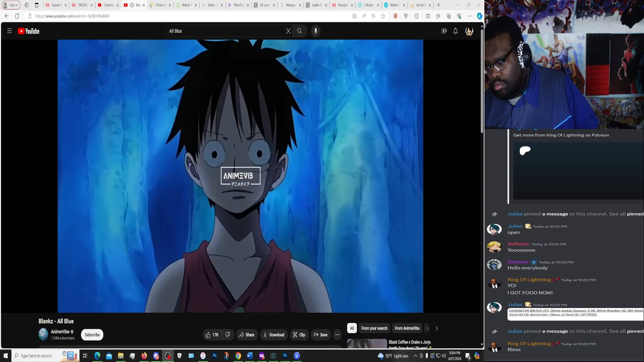
Task: Share the video
Action: click(x=247, y=335)
